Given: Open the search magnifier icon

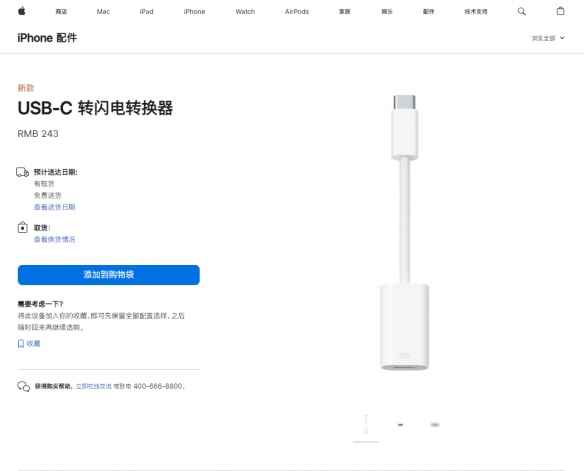Looking at the screenshot, I should click(522, 12).
